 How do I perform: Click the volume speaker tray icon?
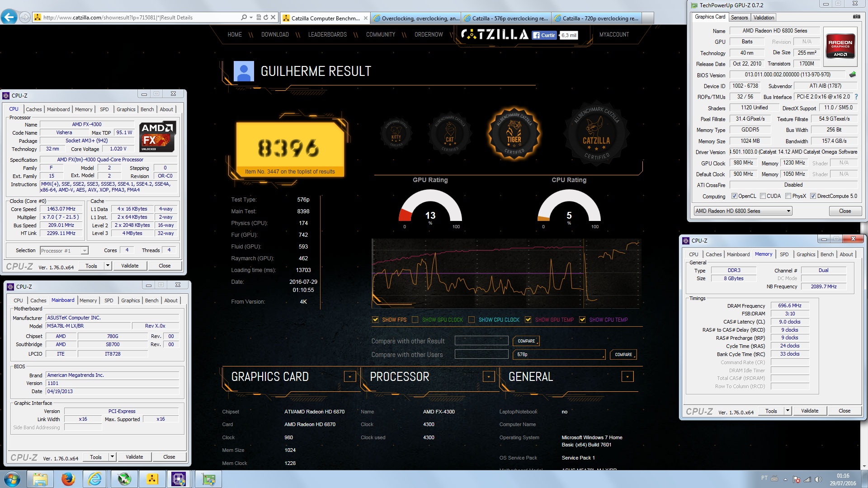pyautogui.click(x=818, y=479)
